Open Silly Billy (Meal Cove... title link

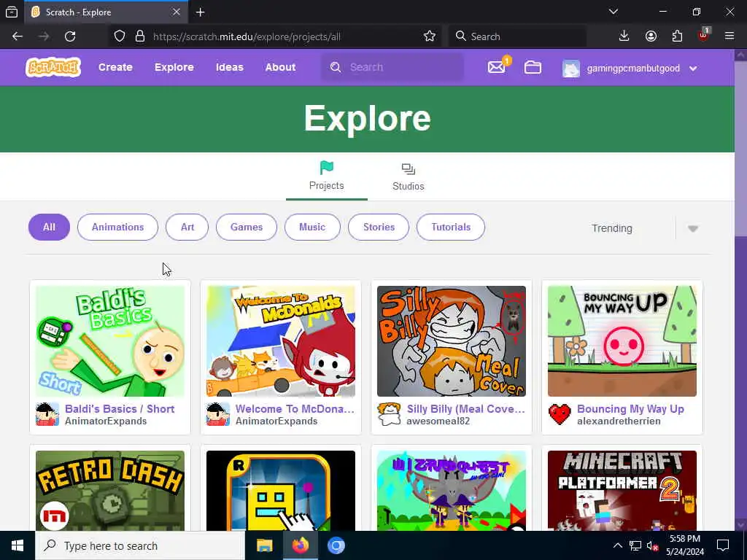(465, 408)
